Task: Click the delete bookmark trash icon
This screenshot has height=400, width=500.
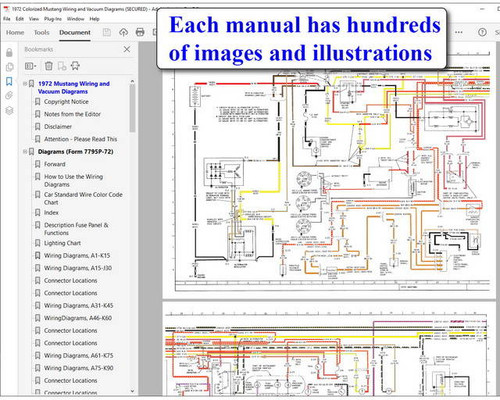Action: 49,66
